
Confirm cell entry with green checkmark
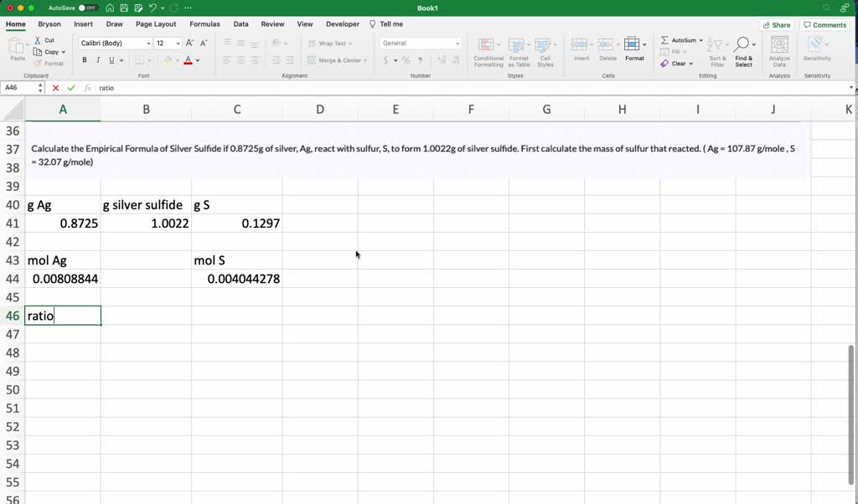71,88
